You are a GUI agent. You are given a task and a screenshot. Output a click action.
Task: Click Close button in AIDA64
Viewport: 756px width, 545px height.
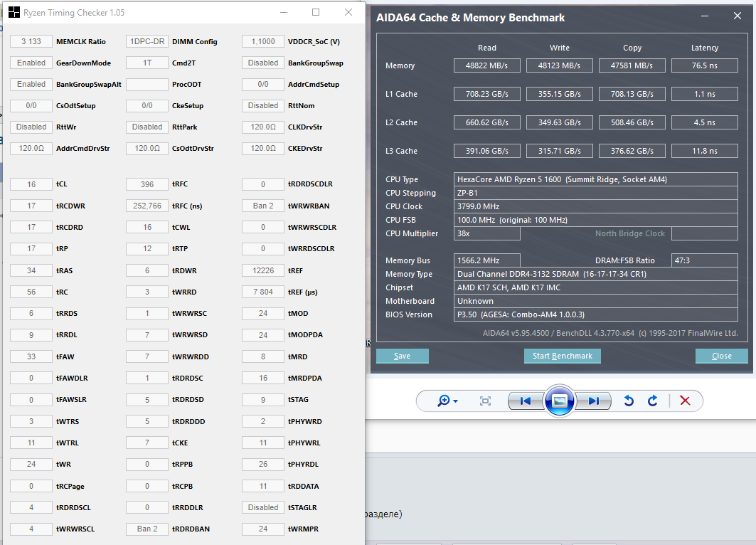721,356
